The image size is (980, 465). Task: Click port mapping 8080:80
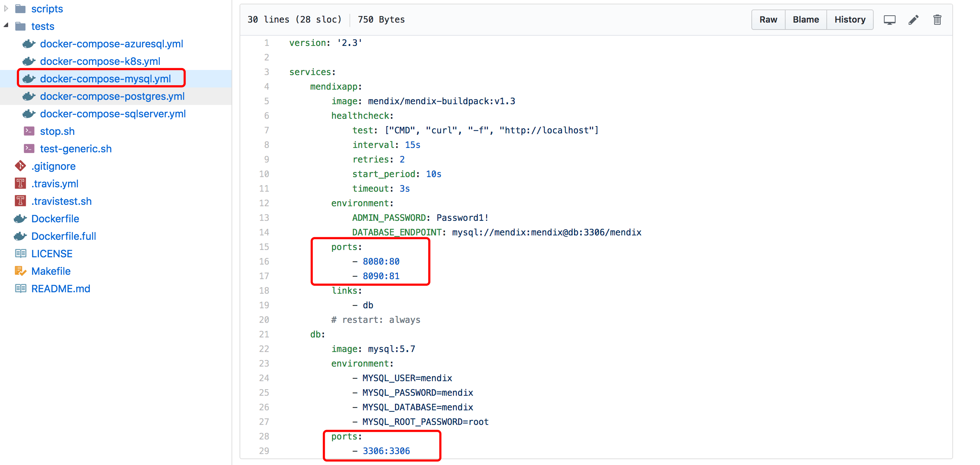[381, 262]
